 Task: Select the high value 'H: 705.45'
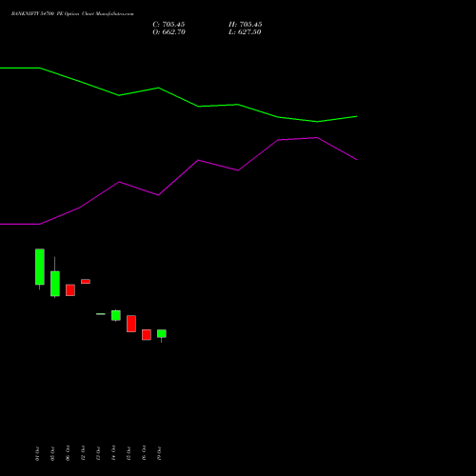point(246,25)
